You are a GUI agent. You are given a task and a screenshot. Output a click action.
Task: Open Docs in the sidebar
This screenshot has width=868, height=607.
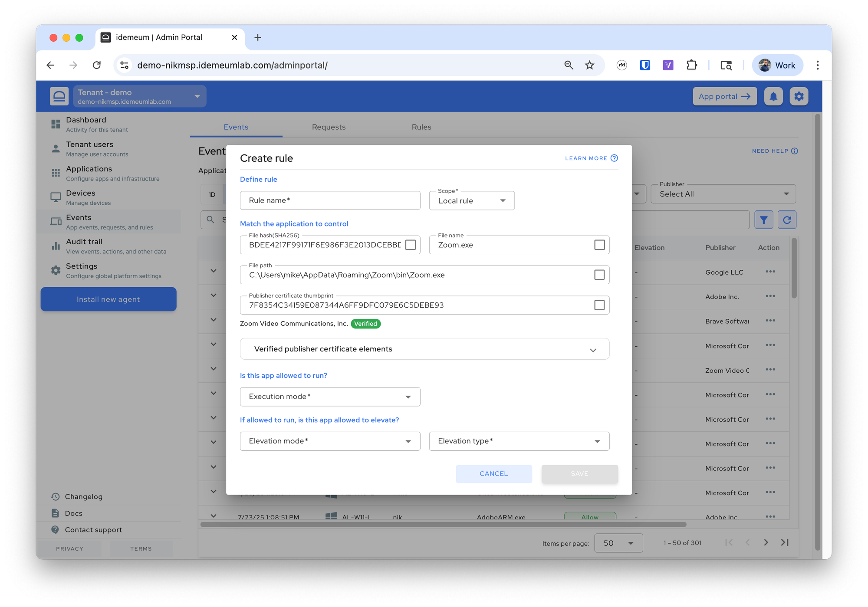pyautogui.click(x=66, y=513)
